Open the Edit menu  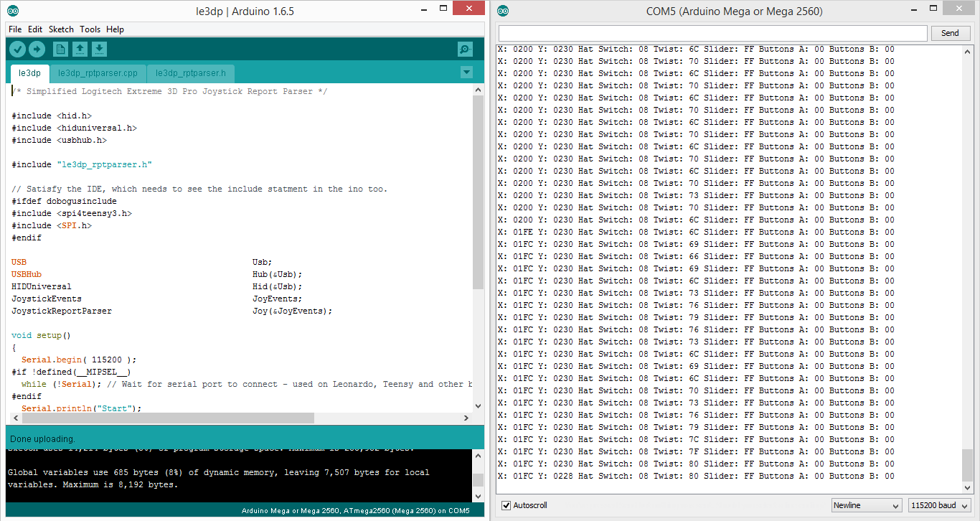(35, 29)
